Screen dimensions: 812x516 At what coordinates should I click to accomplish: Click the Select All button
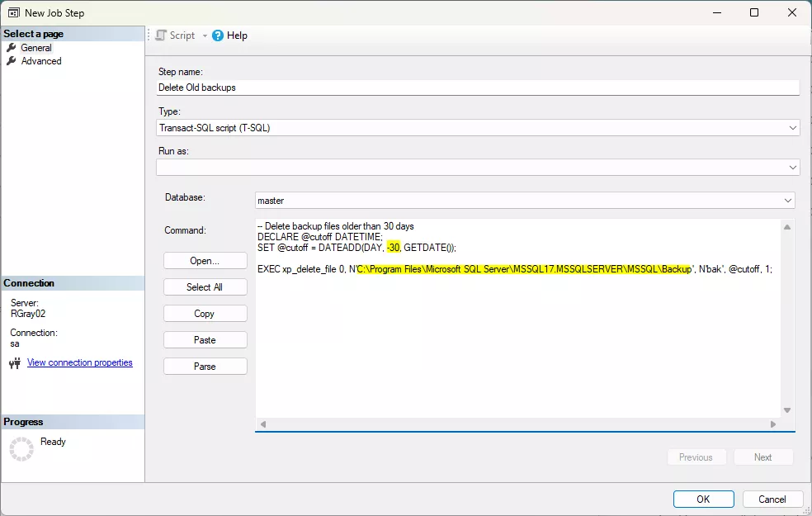[x=205, y=287]
